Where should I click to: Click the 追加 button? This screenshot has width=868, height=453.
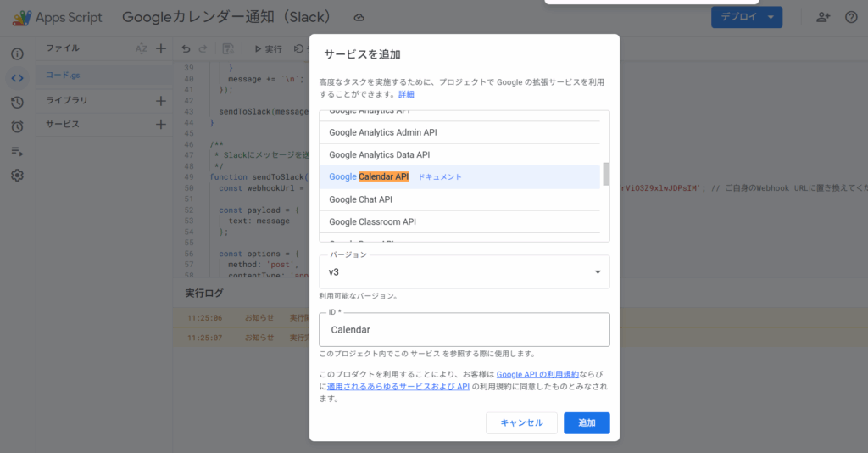587,423
